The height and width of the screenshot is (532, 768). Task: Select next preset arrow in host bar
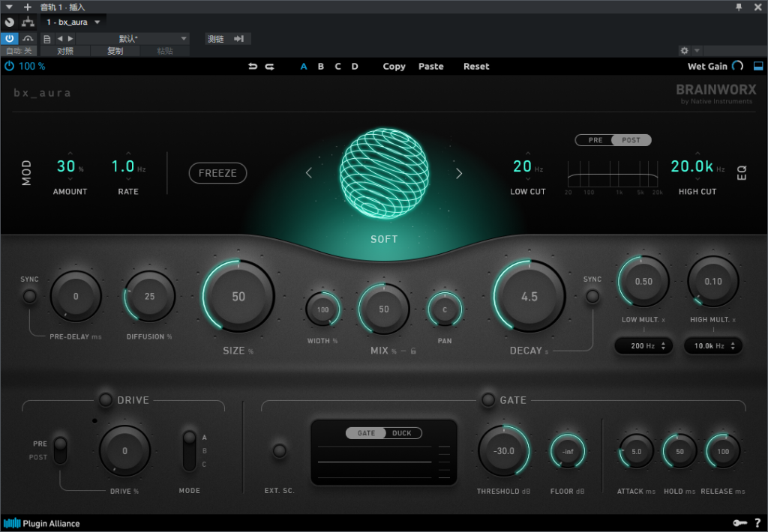click(x=70, y=39)
